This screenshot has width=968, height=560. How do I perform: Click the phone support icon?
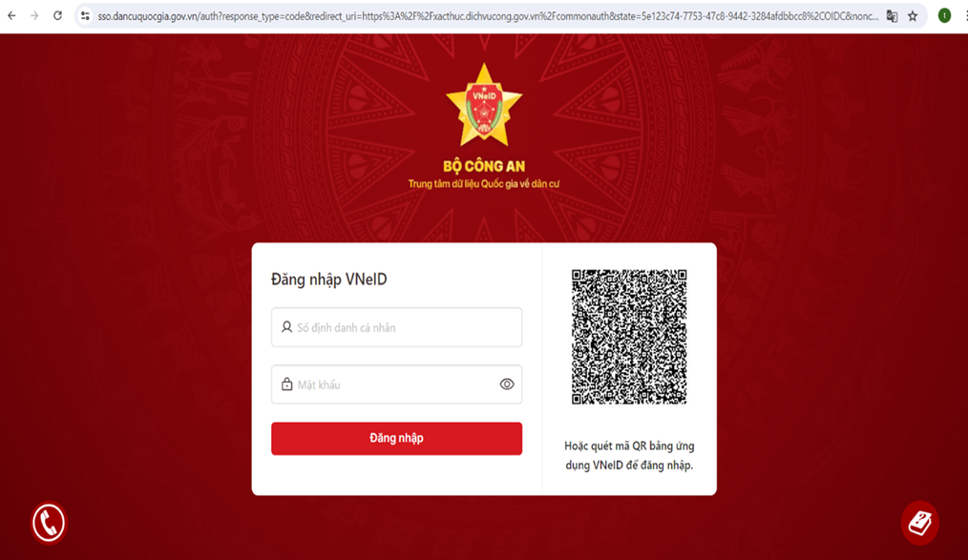pos(49,523)
